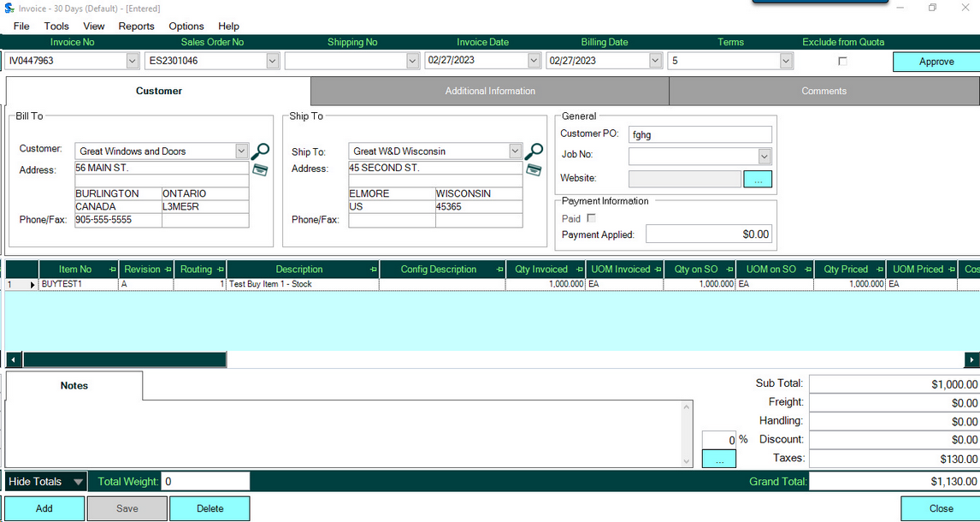
Task: Open the Terms dropdown list
Action: pyautogui.click(x=786, y=61)
